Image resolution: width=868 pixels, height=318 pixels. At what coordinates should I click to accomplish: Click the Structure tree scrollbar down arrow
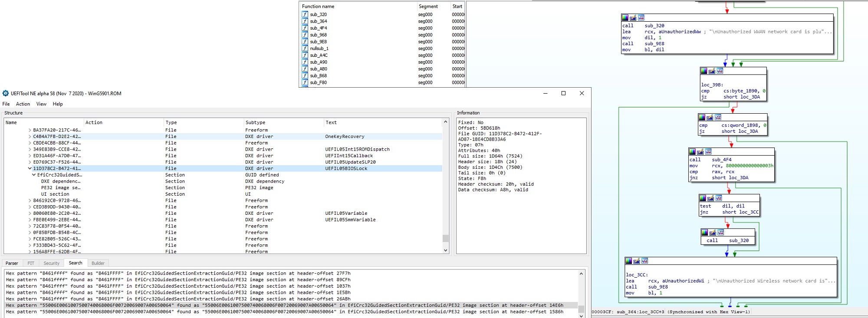coord(445,250)
